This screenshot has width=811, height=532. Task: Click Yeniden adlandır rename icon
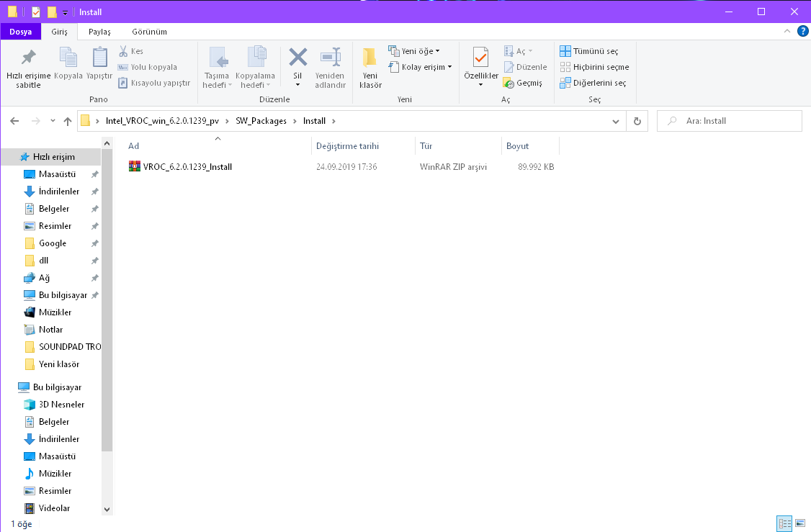pos(331,58)
